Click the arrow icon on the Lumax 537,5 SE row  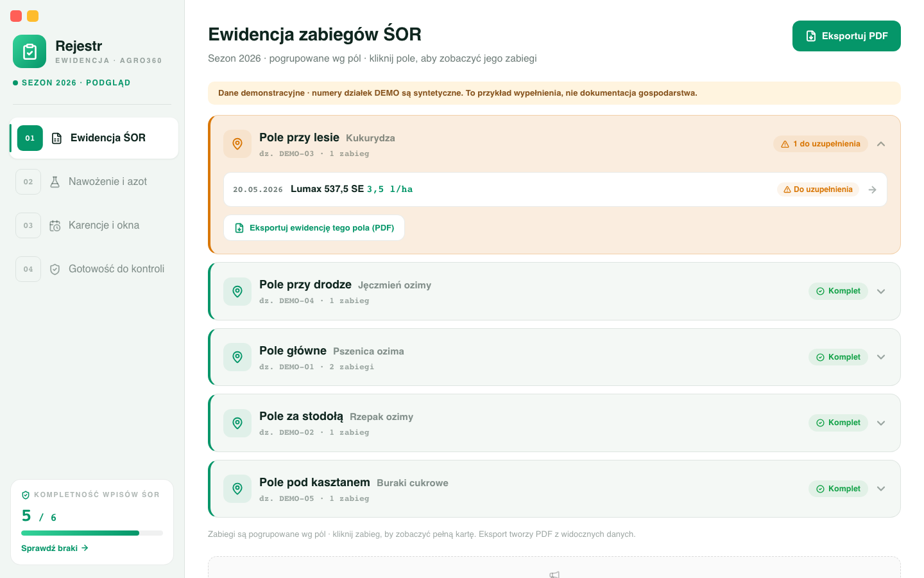pyautogui.click(x=872, y=189)
